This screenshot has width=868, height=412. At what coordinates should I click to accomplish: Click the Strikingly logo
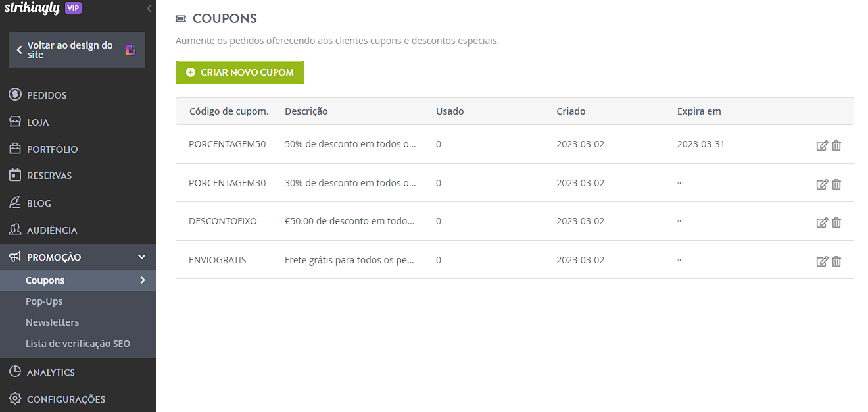tap(32, 8)
